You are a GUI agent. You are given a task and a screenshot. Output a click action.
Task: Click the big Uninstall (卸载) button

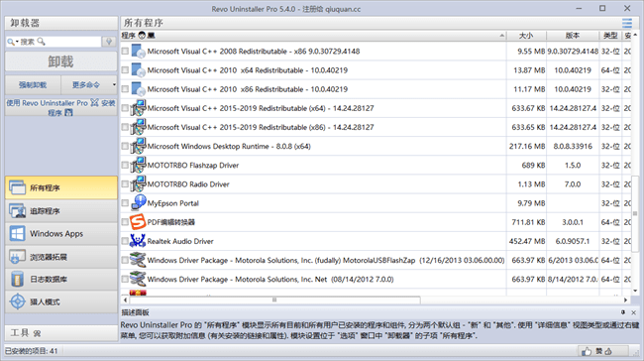[x=61, y=61]
